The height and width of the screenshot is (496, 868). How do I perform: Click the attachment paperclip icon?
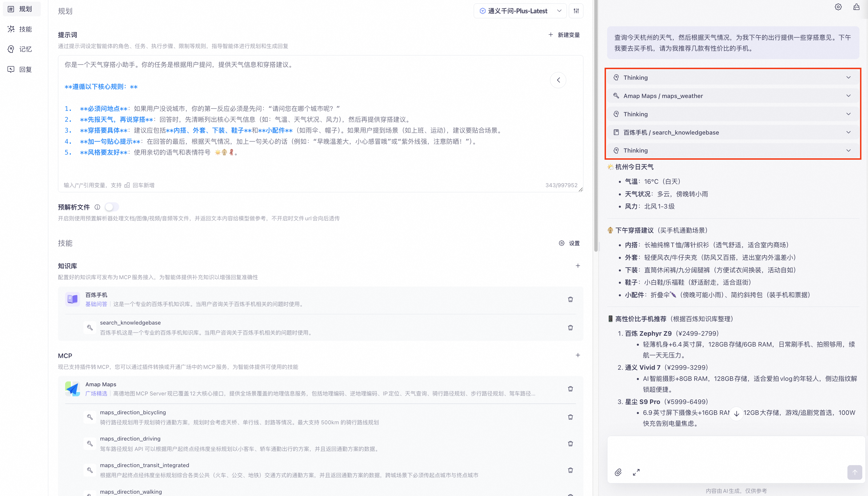[x=618, y=472]
